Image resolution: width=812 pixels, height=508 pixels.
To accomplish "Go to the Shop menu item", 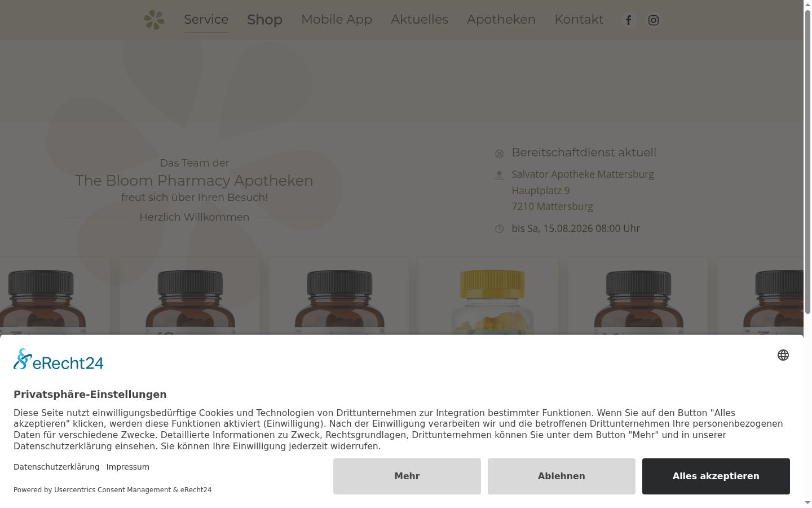I will 264,20.
